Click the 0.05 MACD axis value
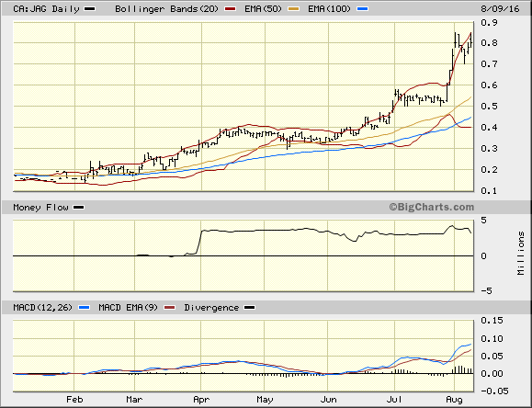The height and width of the screenshot is (408, 532). click(492, 356)
